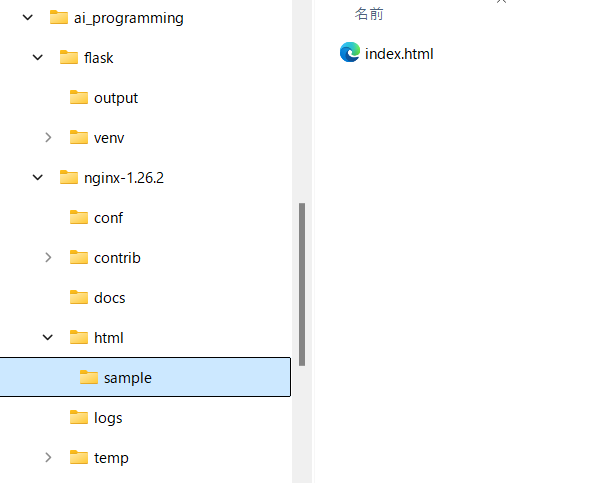602x483 pixels.
Task: Open the index.html file
Action: tap(399, 54)
